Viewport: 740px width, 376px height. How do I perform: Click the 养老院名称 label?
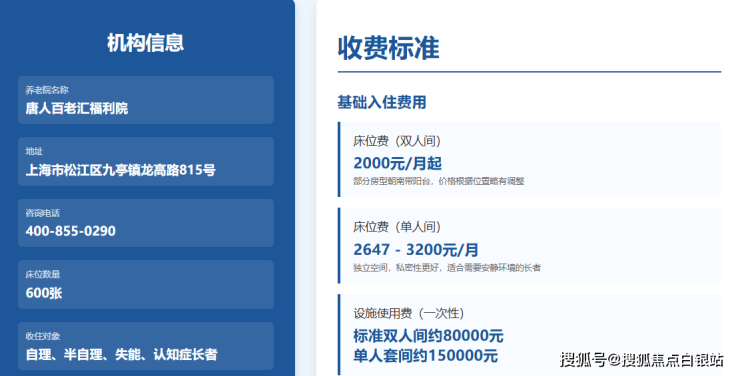point(47,90)
